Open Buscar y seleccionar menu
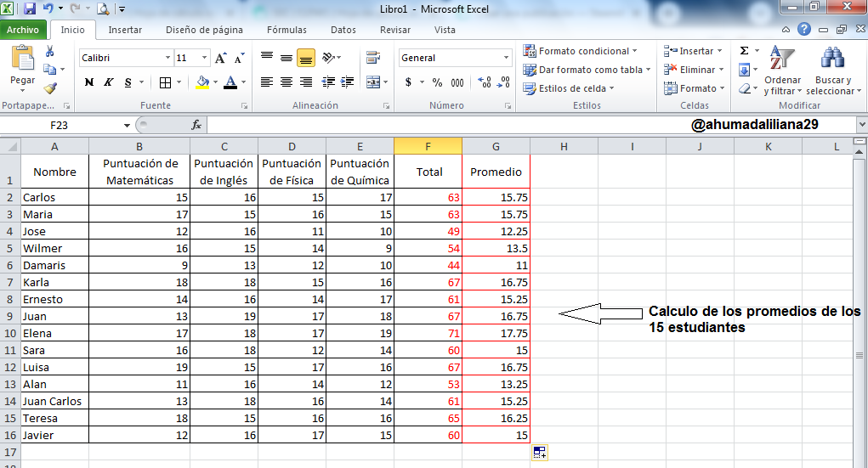 point(833,70)
